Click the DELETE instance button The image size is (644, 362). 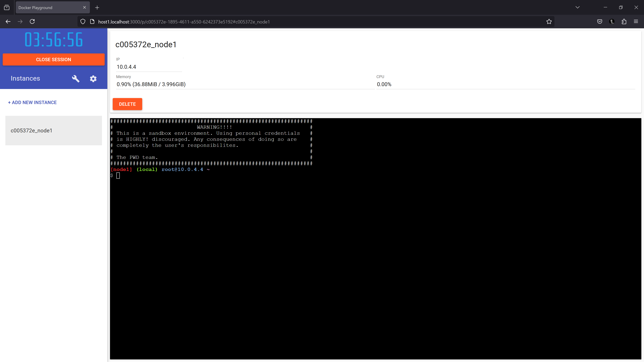coord(127,104)
